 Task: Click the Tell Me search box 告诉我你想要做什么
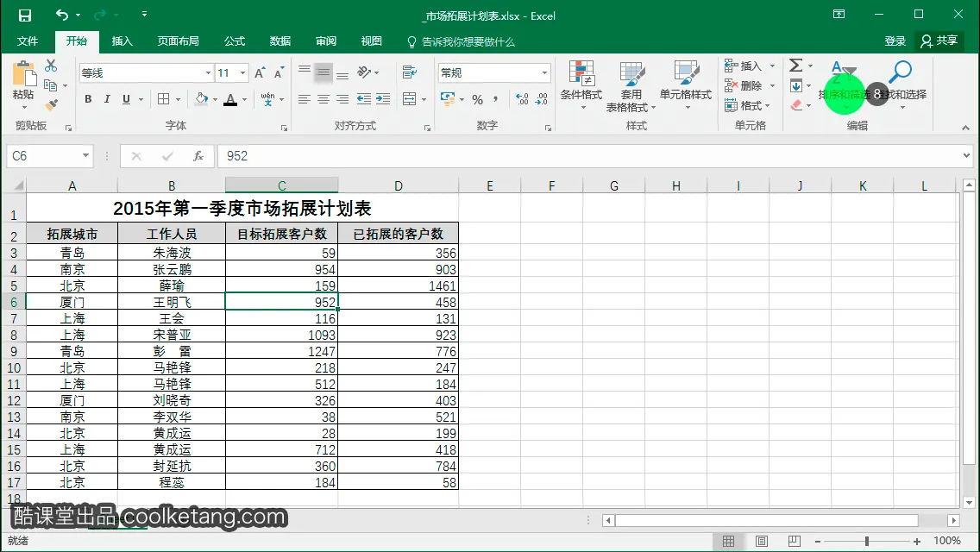coord(461,42)
